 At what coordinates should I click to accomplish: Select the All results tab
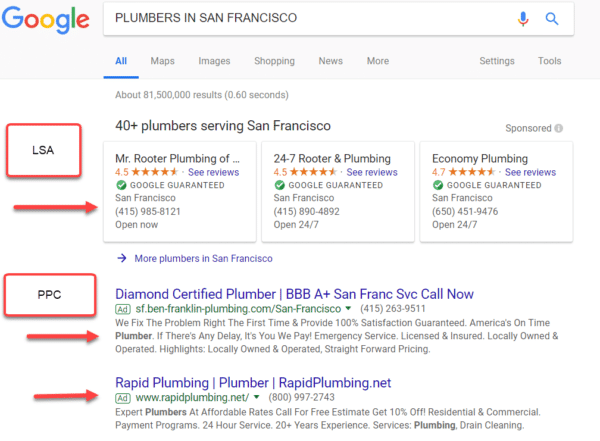121,61
